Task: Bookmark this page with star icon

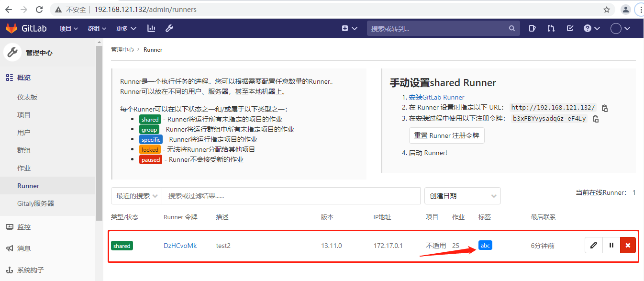Action: pyautogui.click(x=607, y=9)
